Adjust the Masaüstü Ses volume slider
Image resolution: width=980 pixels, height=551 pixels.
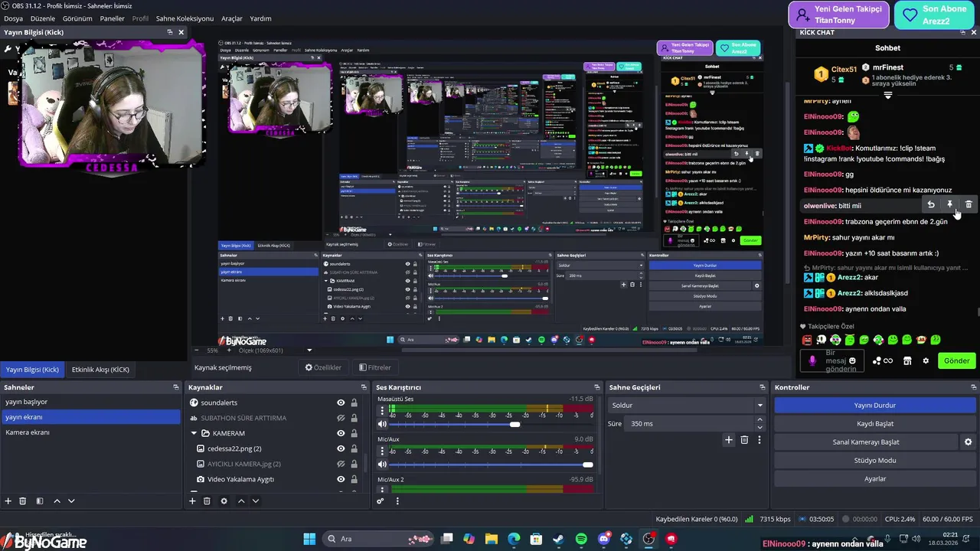tap(514, 424)
